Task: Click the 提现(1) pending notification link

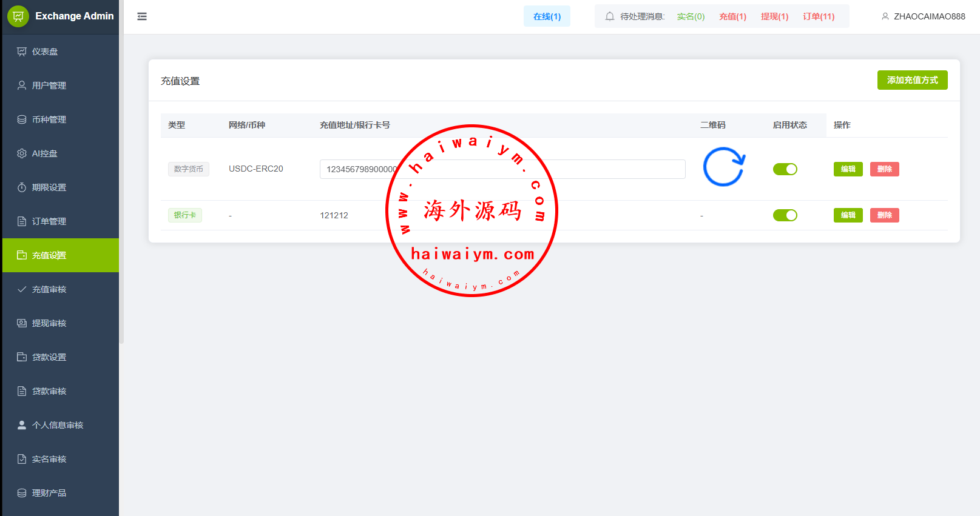Action: (774, 16)
